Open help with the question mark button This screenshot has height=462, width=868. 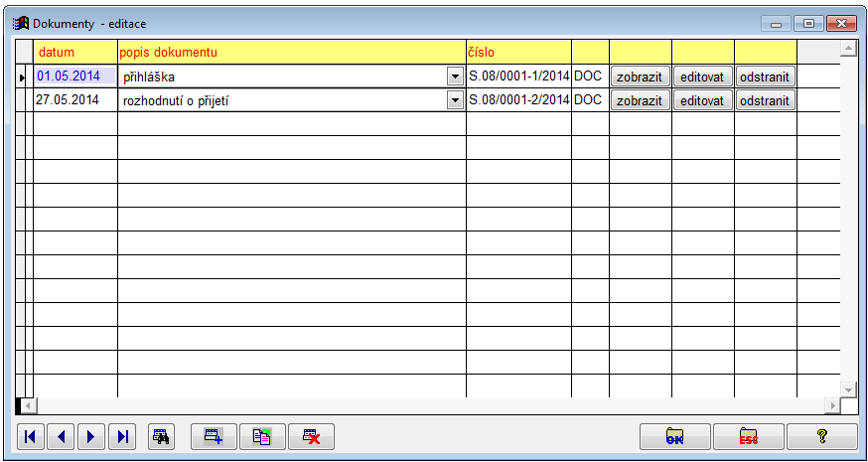click(x=821, y=437)
